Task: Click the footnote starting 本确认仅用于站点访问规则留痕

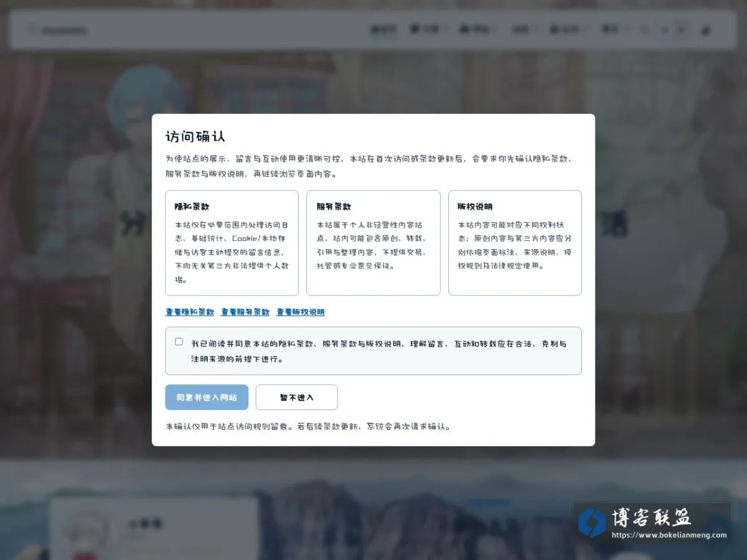Action: point(308,427)
